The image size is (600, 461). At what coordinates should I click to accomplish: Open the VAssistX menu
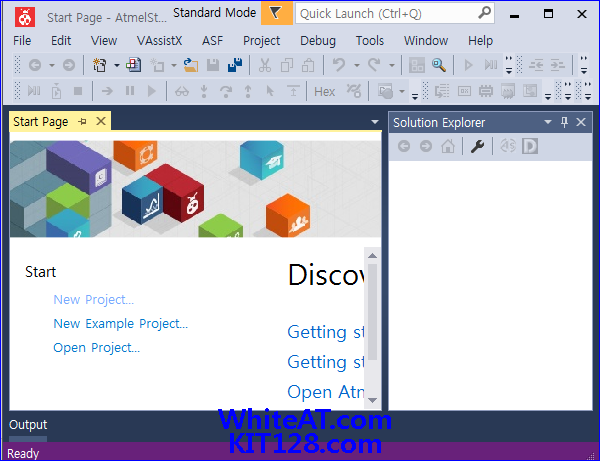[160, 41]
